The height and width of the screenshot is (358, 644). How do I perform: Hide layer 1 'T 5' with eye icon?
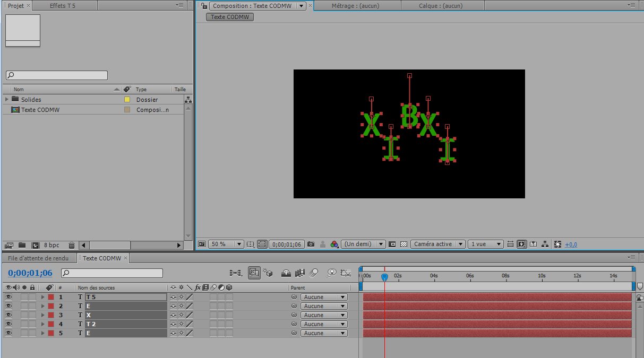coord(8,297)
